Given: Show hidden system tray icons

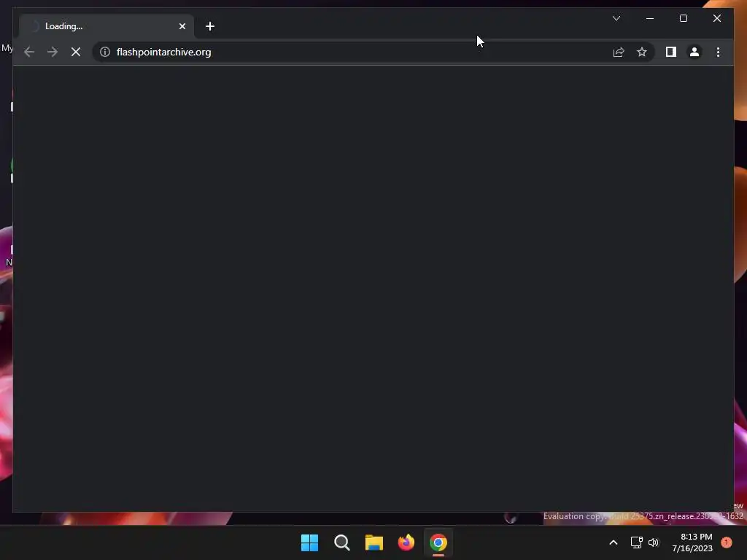Looking at the screenshot, I should coord(614,542).
